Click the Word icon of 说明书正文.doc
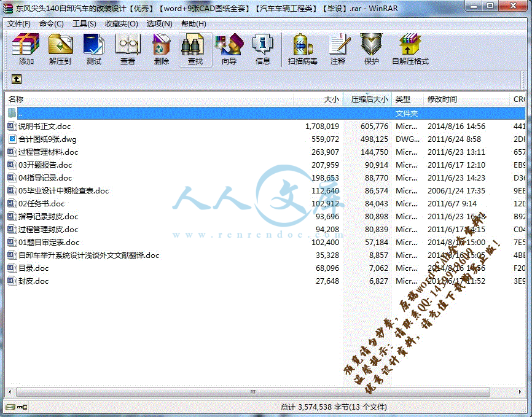Screen dimensions: 532x417 click(12, 127)
